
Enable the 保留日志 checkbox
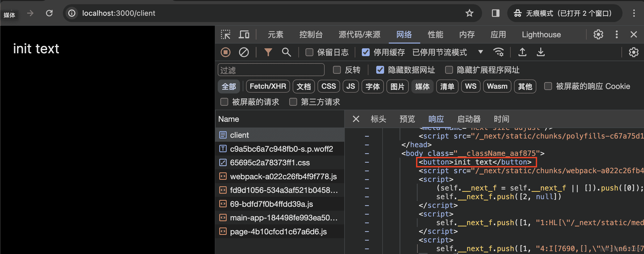309,52
